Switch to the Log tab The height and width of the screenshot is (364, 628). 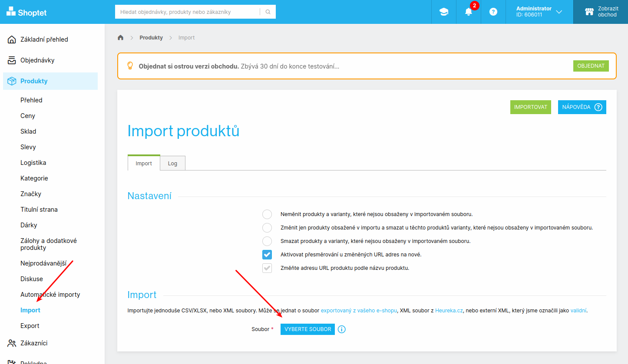(172, 164)
